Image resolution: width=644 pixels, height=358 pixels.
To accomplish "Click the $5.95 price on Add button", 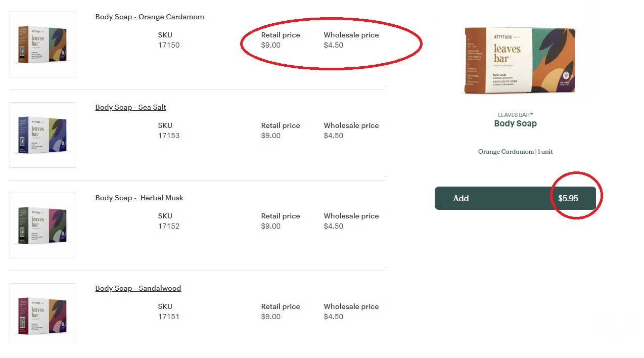I will pyautogui.click(x=568, y=198).
